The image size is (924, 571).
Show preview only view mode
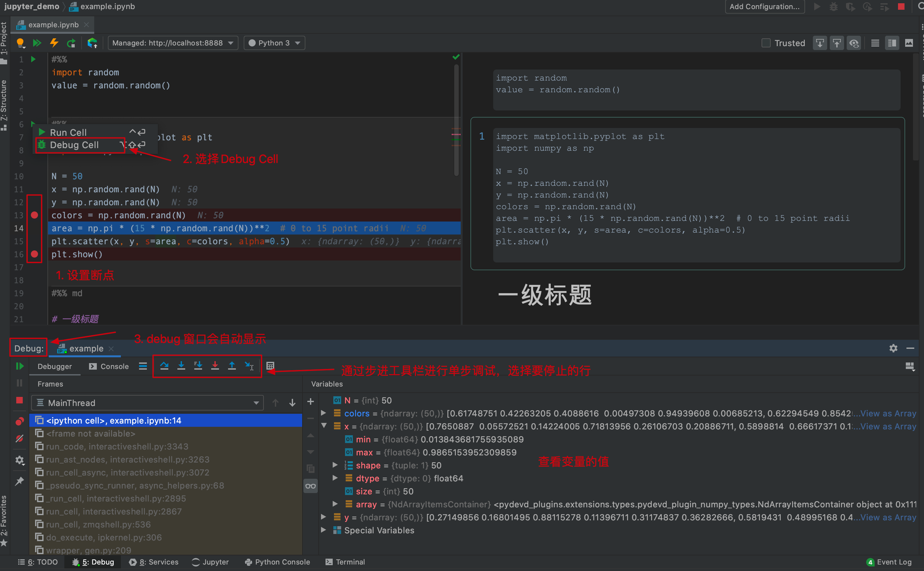click(909, 43)
